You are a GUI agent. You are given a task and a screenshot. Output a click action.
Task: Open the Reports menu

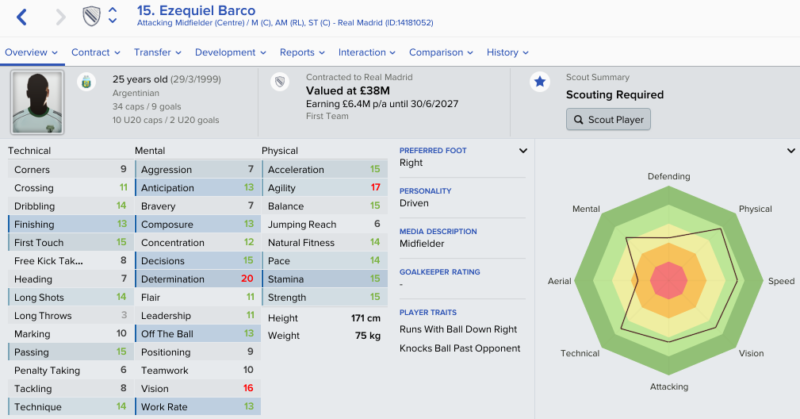(302, 53)
